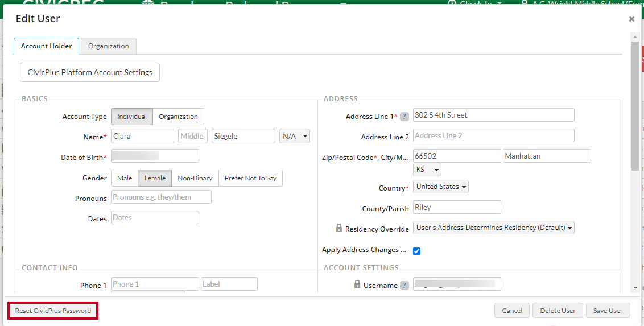Toggle Apply Address Changes checkbox
This screenshot has height=326, width=644.
tap(416, 251)
